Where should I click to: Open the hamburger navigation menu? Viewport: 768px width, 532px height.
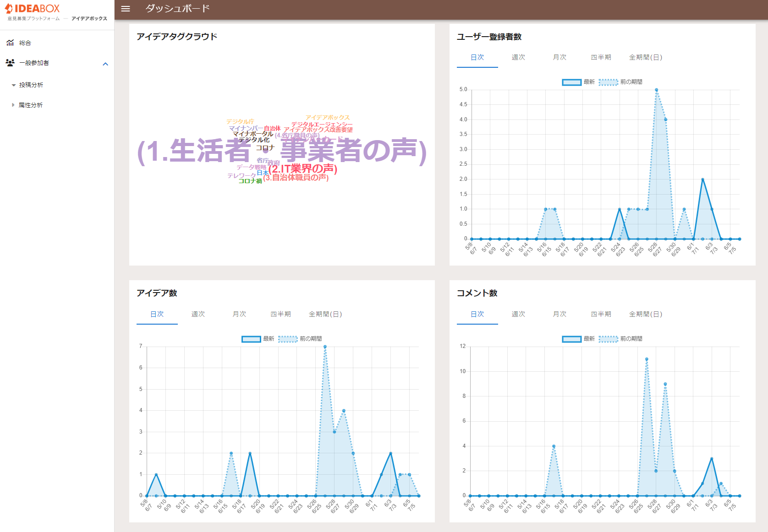(126, 9)
